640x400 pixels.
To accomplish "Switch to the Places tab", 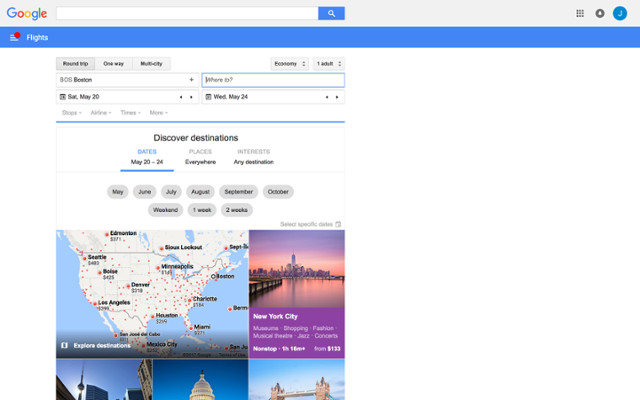I will [200, 157].
